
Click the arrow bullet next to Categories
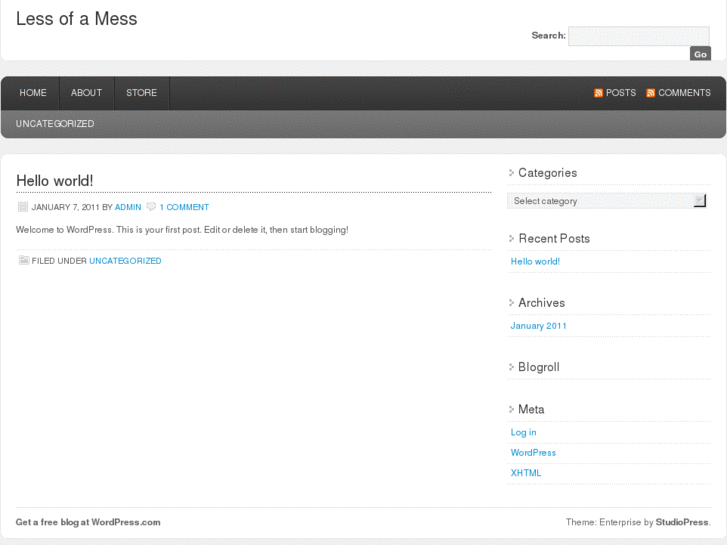(511, 173)
